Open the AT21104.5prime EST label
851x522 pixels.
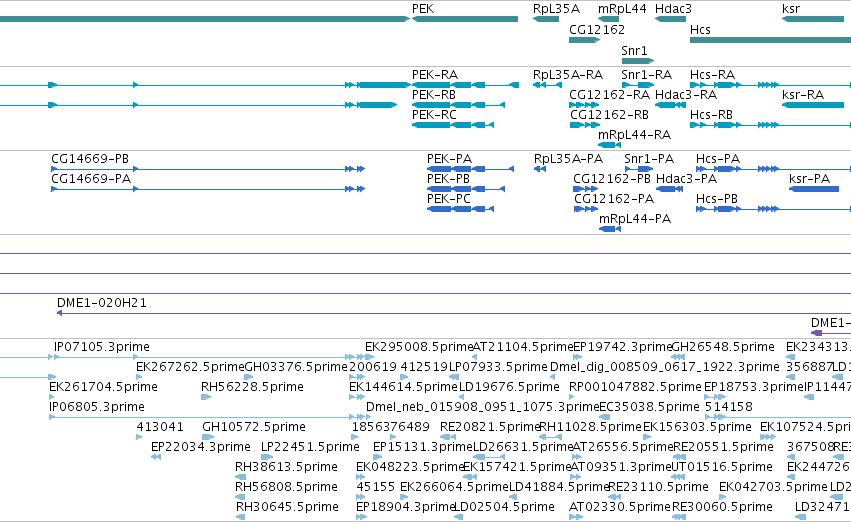[x=523, y=347]
